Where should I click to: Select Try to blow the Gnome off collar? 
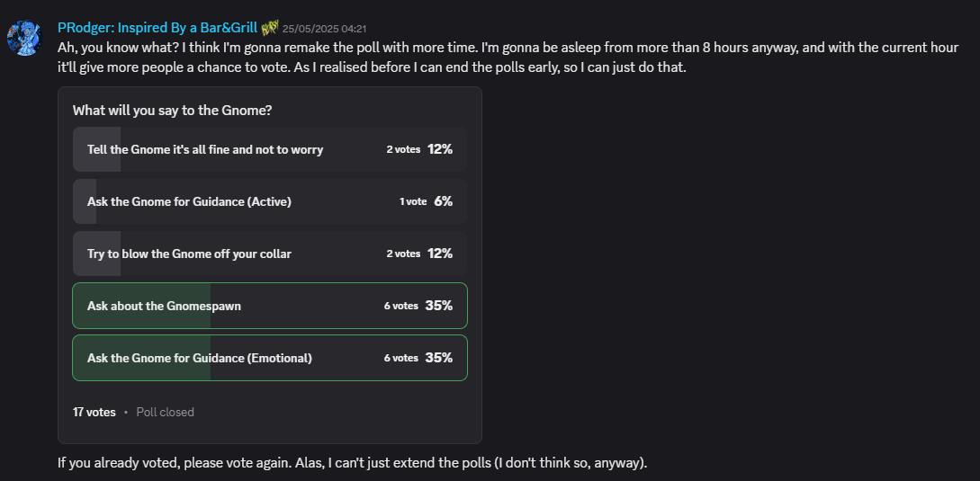click(x=270, y=254)
